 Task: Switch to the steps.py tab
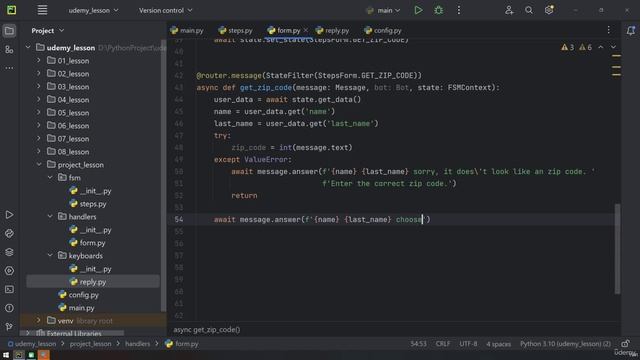coord(236,31)
